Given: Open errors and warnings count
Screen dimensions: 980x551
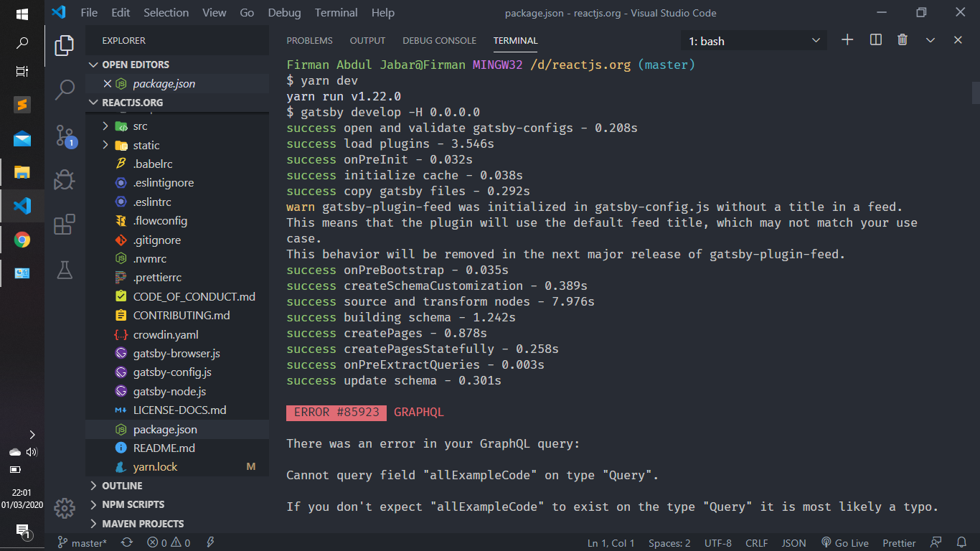Looking at the screenshot, I should 169,543.
